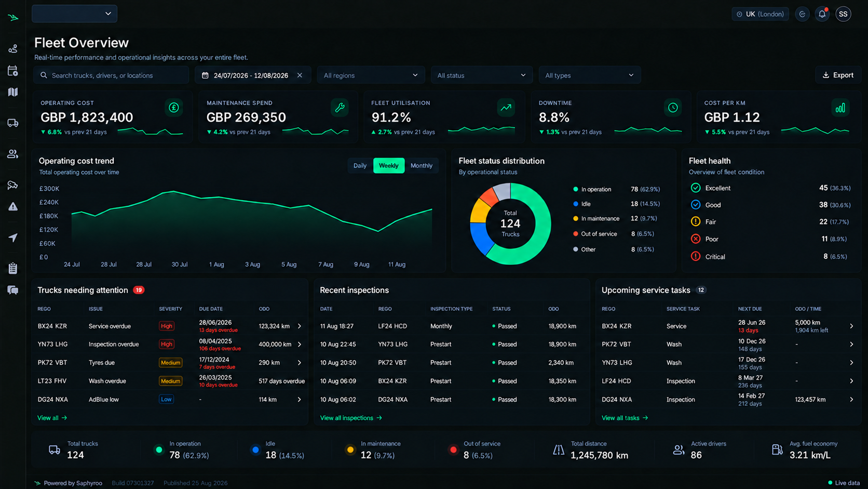Click the Operating Cost pound icon
868x489 pixels.
coord(174,108)
